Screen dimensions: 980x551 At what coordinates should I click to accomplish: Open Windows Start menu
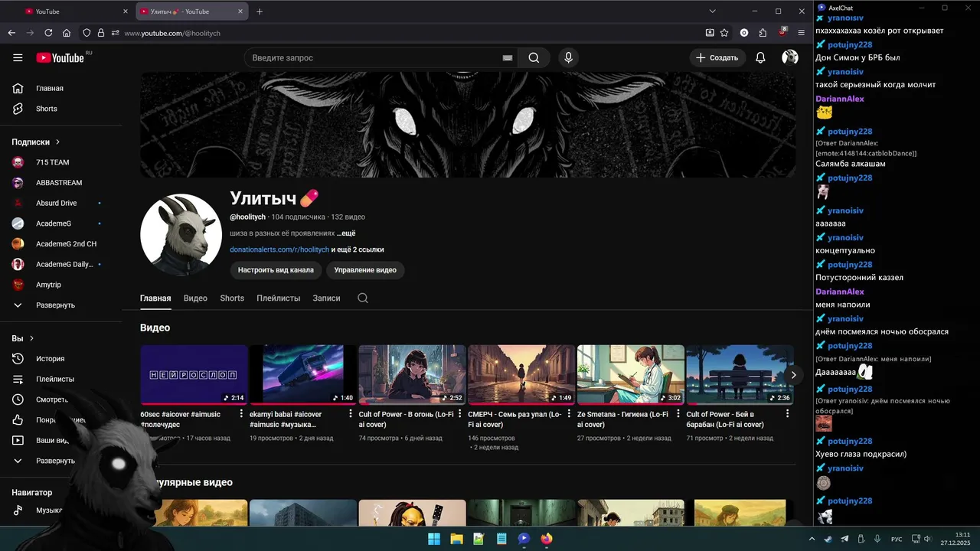tap(434, 539)
